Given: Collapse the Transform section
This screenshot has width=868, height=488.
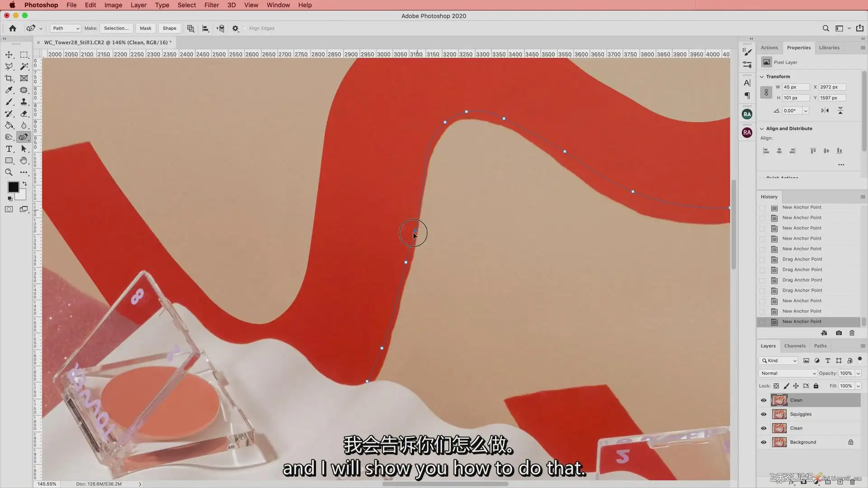Looking at the screenshot, I should point(762,77).
